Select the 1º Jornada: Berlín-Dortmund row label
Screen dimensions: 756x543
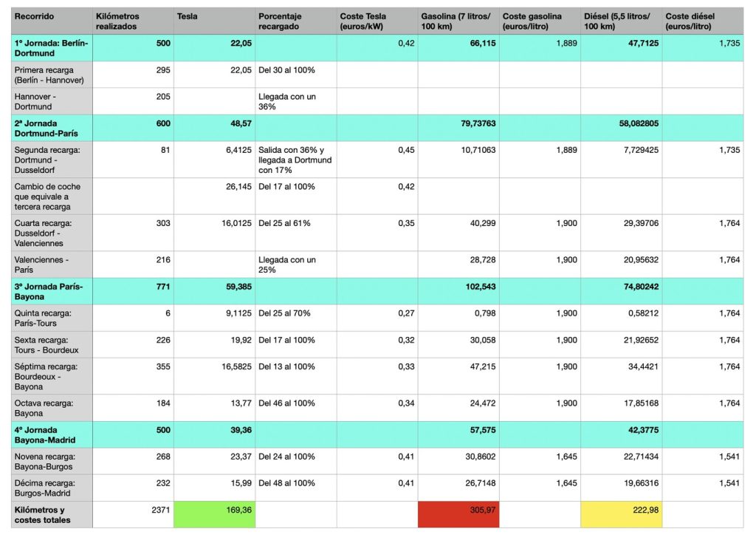click(52, 48)
